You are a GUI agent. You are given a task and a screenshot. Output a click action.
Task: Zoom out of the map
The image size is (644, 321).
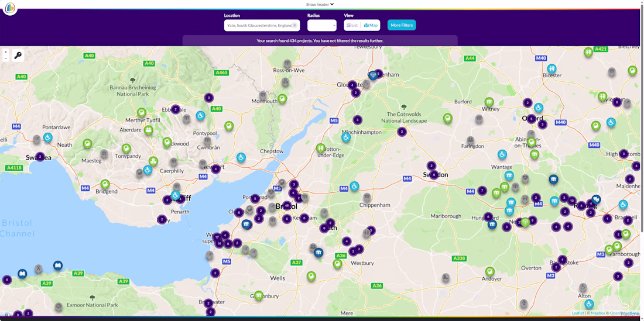coord(5,58)
